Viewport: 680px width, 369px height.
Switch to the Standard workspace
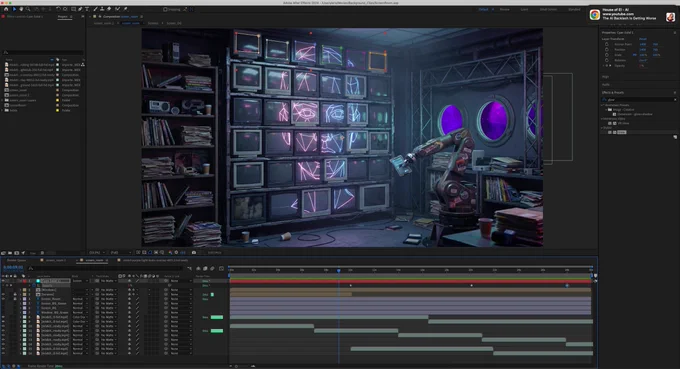[x=574, y=9]
